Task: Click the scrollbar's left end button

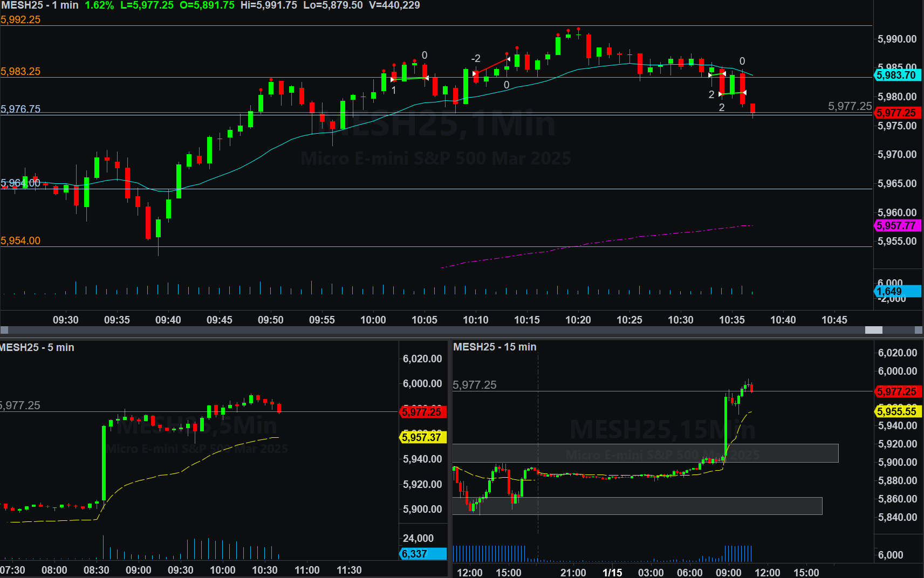Action: tap(4, 330)
